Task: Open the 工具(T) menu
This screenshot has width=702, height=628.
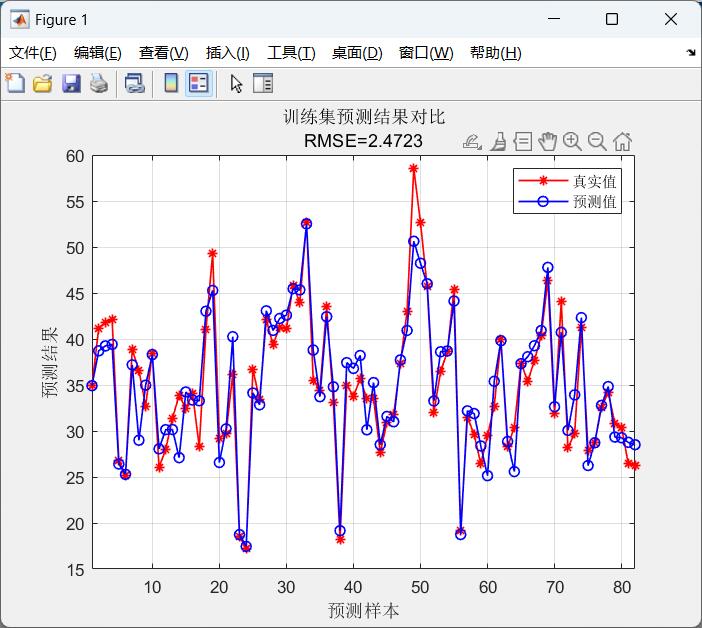Action: 291,53
